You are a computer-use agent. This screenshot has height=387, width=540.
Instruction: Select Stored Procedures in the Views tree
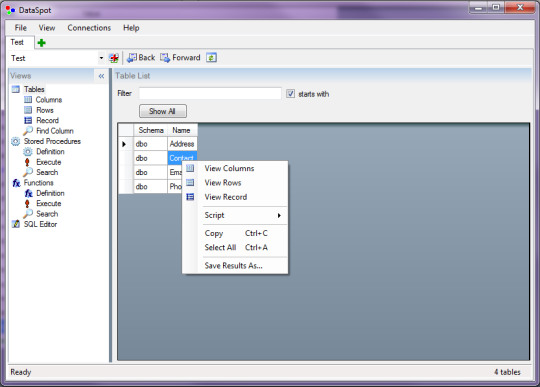(52, 141)
